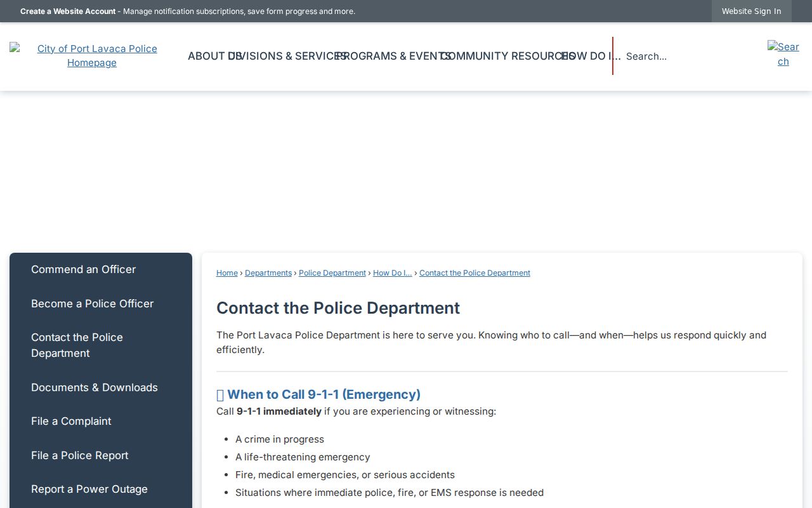Click the Create a Website Account link
This screenshot has width=812, height=508.
tap(68, 11)
